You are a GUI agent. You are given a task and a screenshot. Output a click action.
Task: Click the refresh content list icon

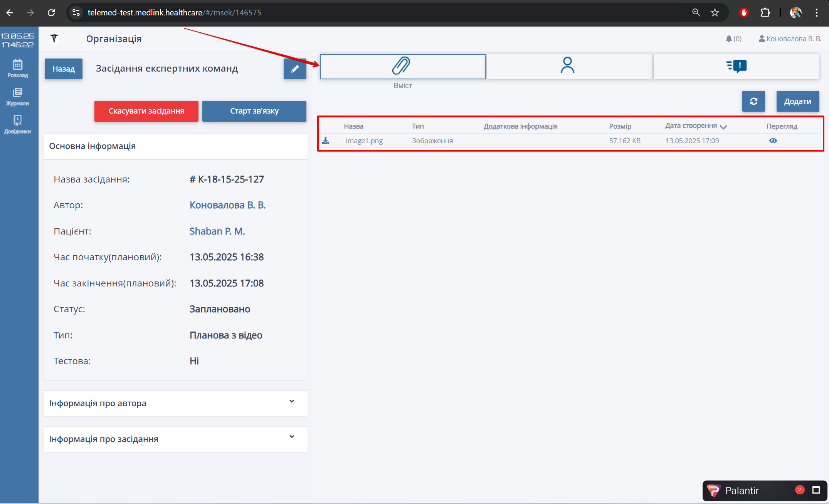pos(753,101)
